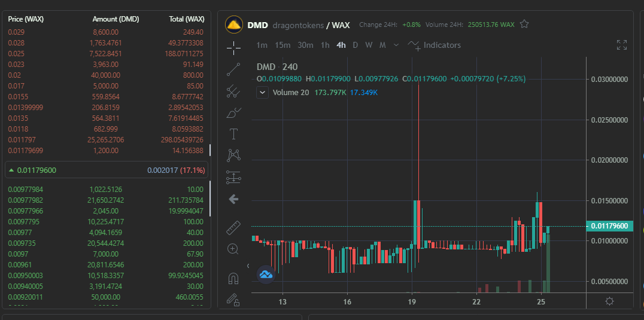Select the 4h timeframe
The height and width of the screenshot is (320, 644).
pyautogui.click(x=341, y=45)
